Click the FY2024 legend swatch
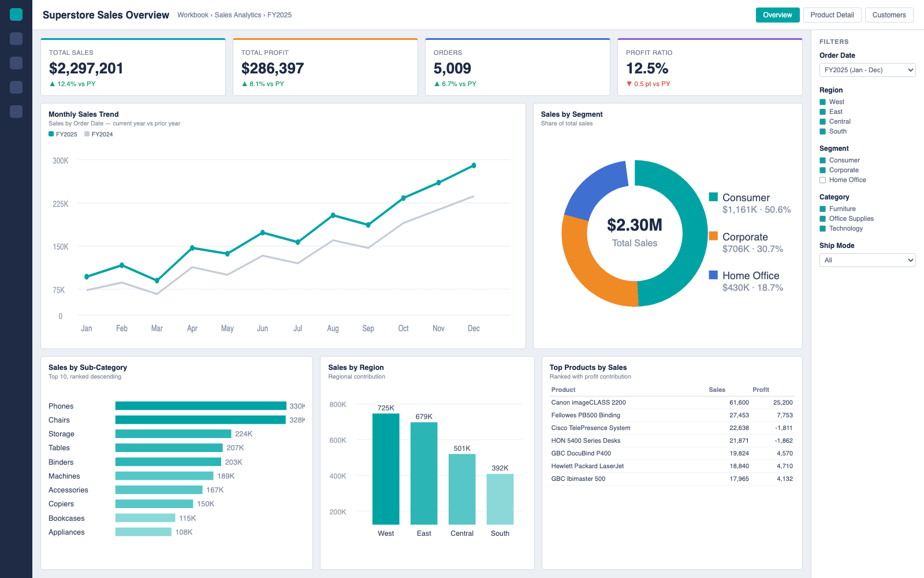This screenshot has width=924, height=578. tap(87, 134)
